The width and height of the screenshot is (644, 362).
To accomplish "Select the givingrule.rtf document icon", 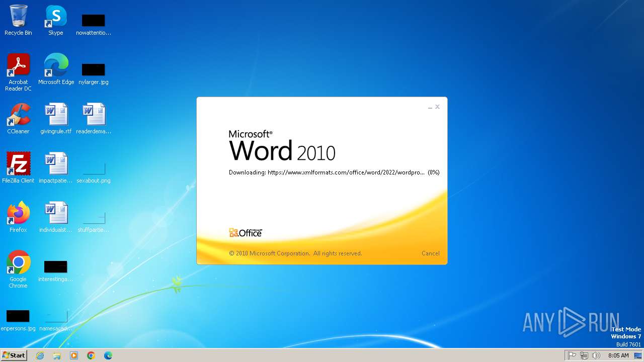I will pos(56,119).
